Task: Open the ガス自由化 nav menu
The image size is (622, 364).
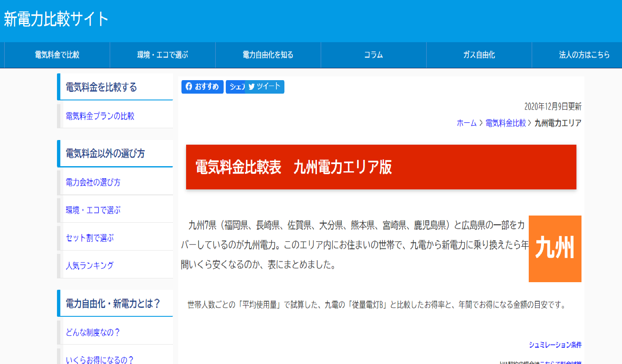Action: coord(479,55)
